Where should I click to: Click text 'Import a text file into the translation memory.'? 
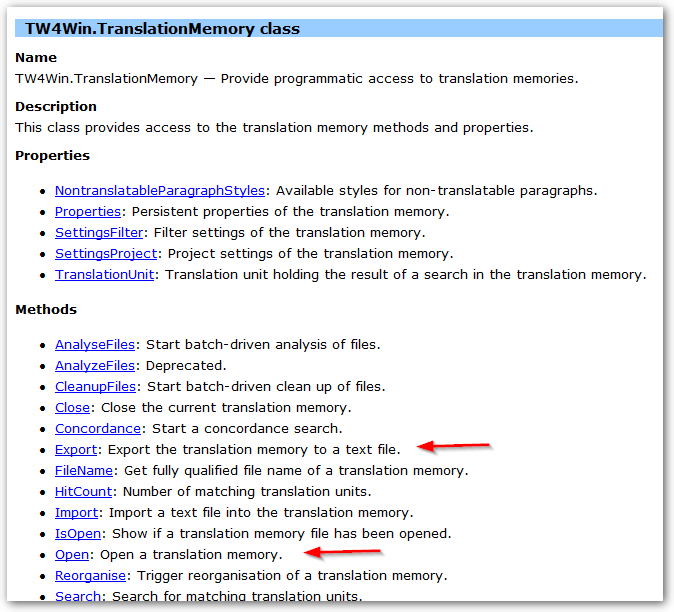click(x=261, y=513)
